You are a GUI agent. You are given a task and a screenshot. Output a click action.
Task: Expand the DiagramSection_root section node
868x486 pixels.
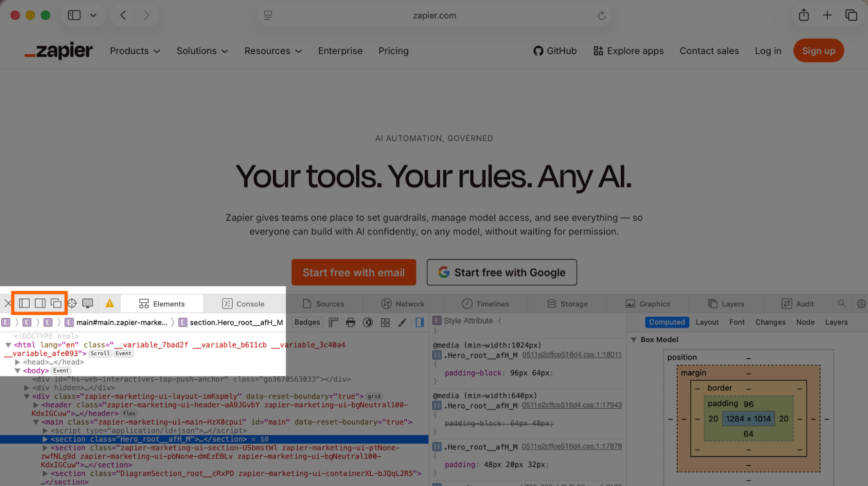[45, 473]
